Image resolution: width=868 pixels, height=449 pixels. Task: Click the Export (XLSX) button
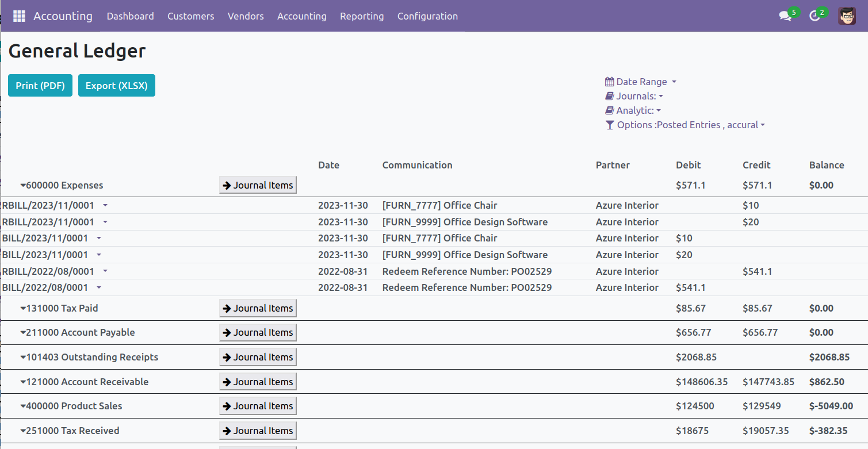(x=117, y=86)
